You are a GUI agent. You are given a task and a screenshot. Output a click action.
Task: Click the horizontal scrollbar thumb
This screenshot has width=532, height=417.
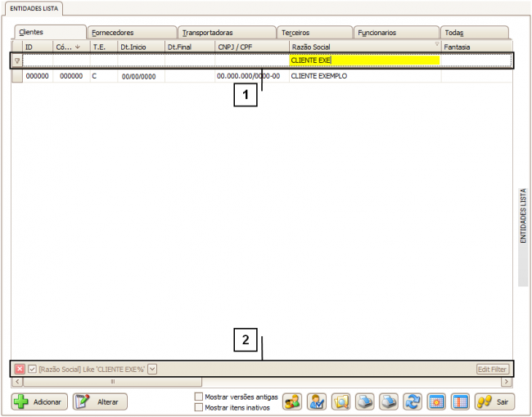[112, 381]
